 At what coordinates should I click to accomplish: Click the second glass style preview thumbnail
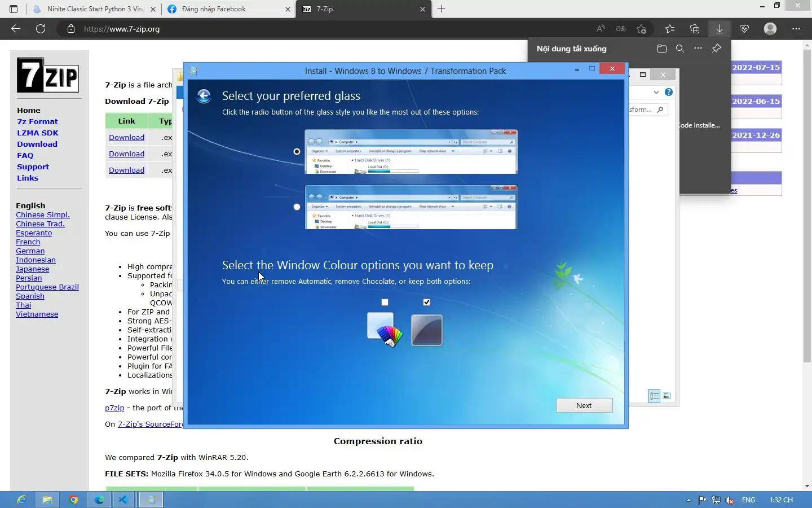(411, 207)
